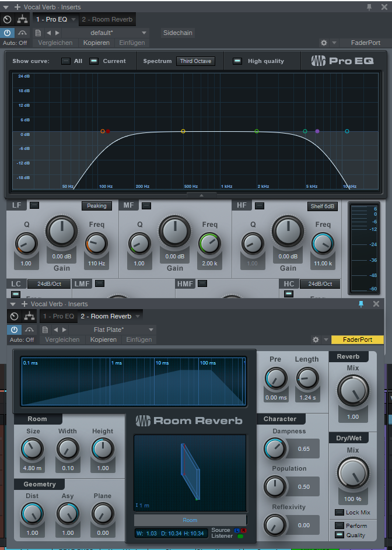Click the Length 1.24 s value field

(307, 397)
